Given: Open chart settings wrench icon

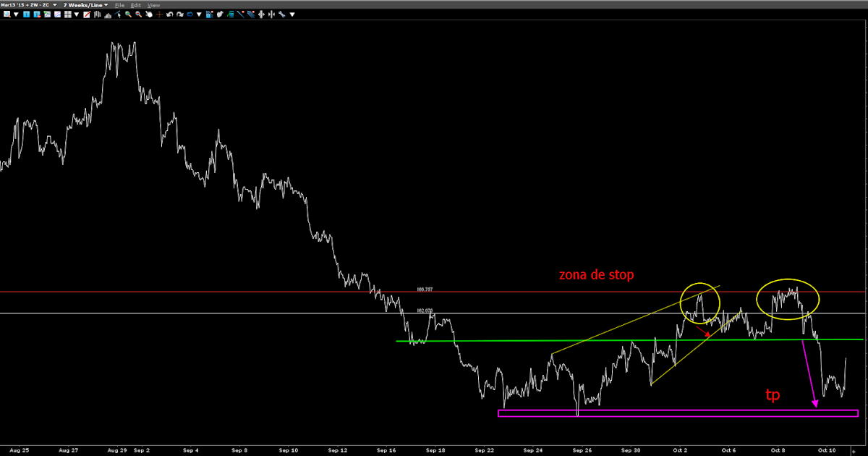Looking at the screenshot, I should pos(281,14).
